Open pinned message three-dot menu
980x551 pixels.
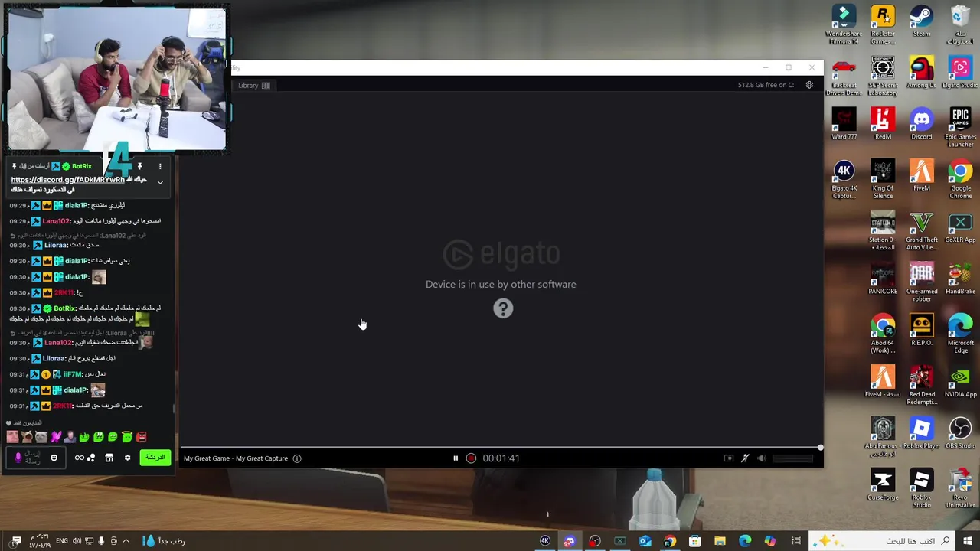pyautogui.click(x=160, y=166)
